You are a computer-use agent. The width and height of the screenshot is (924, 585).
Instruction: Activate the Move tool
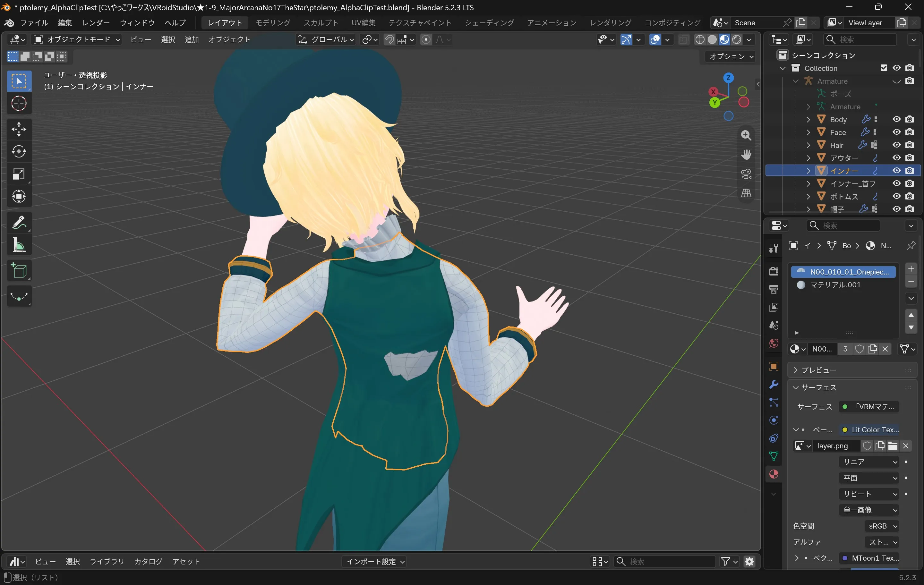[19, 129]
